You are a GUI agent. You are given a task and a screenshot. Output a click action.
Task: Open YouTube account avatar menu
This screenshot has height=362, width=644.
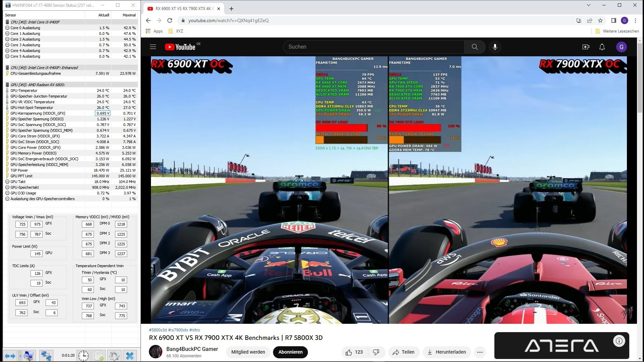(621, 47)
